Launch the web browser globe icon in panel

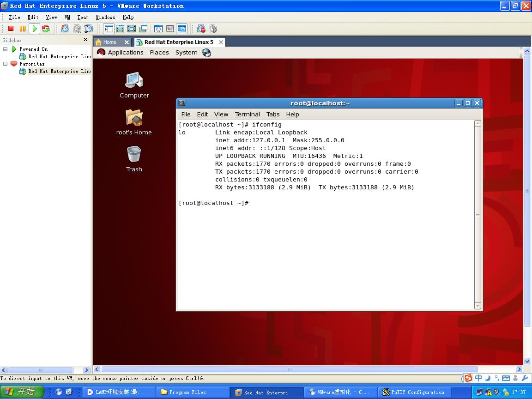[x=206, y=53]
